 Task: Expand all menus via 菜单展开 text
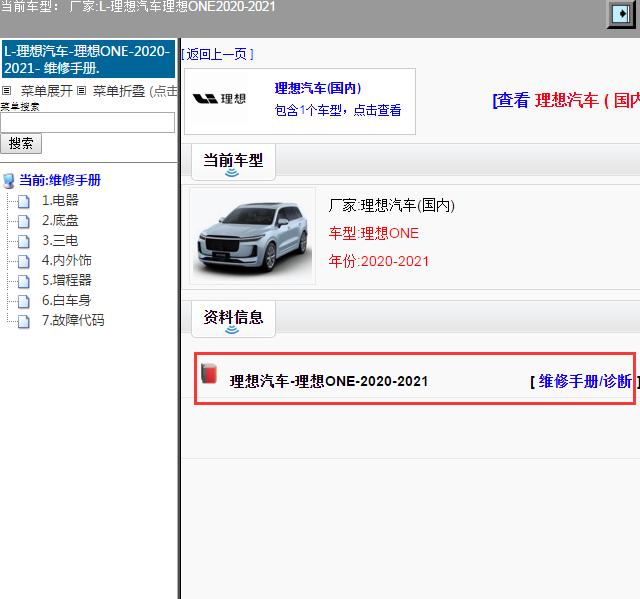pyautogui.click(x=47, y=91)
